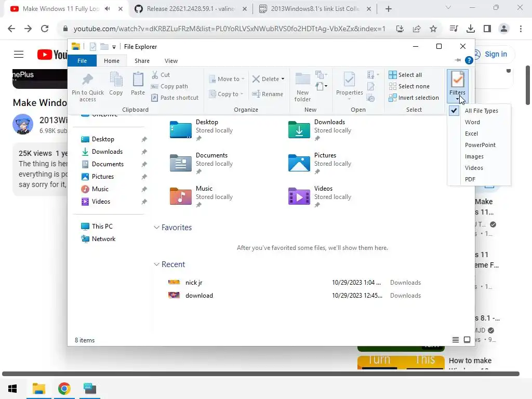Viewport: 532px width, 399px height.
Task: Create a New folder
Action: point(302,87)
